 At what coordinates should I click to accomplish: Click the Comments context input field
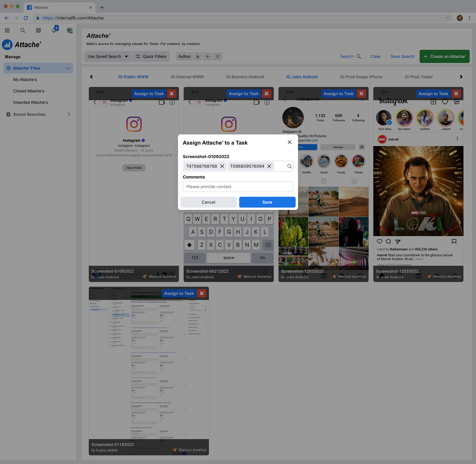(238, 187)
